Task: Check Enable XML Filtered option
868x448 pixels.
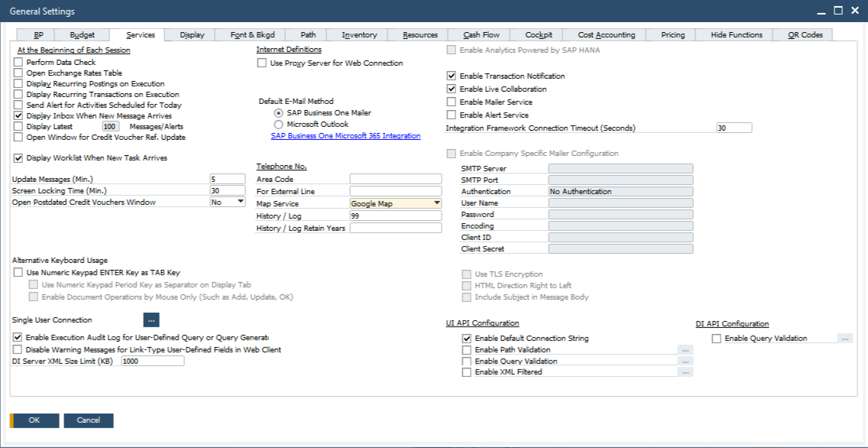Action: (467, 372)
